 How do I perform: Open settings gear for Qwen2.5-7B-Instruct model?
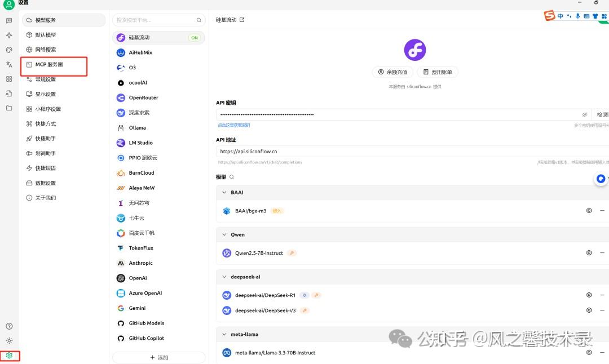(589, 252)
